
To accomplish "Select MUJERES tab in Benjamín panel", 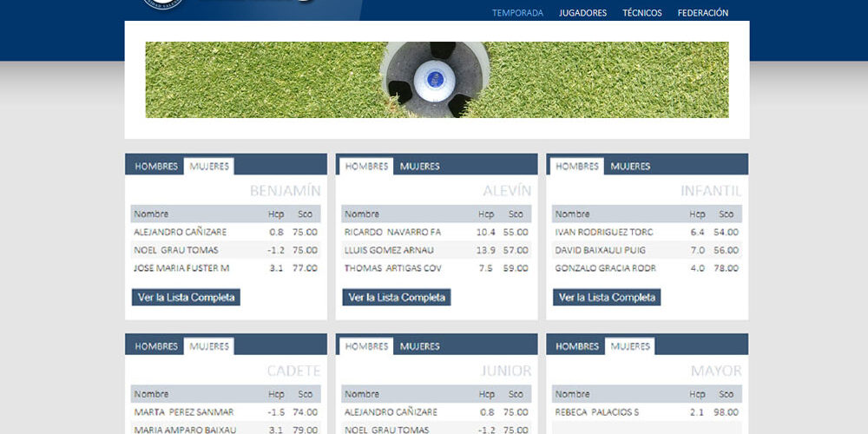I will click(208, 166).
